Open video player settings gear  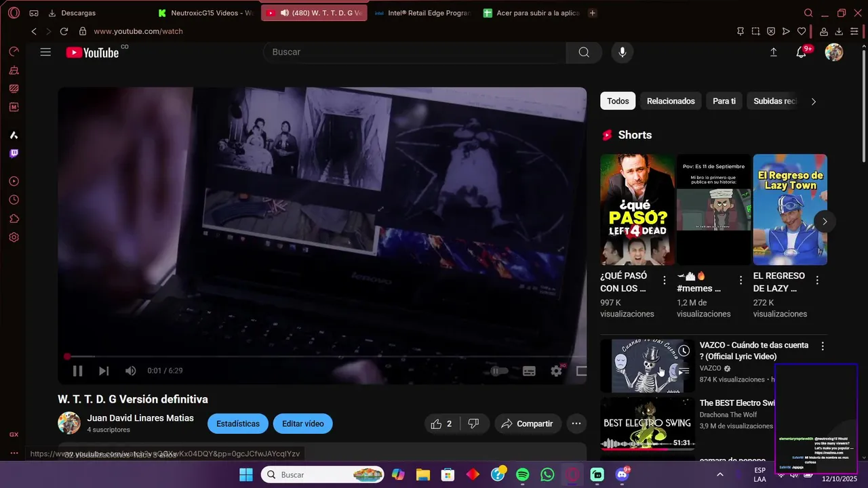coord(557,371)
